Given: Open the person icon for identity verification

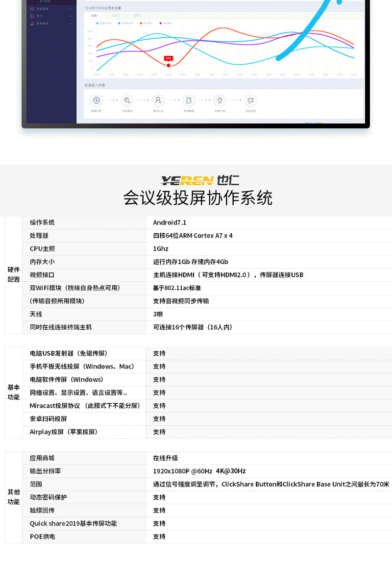Looking at the screenshot, I should [x=158, y=100].
